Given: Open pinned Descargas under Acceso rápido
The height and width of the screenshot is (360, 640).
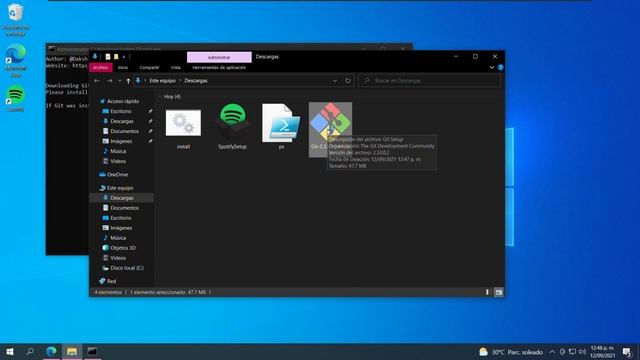Looking at the screenshot, I should click(x=122, y=121).
